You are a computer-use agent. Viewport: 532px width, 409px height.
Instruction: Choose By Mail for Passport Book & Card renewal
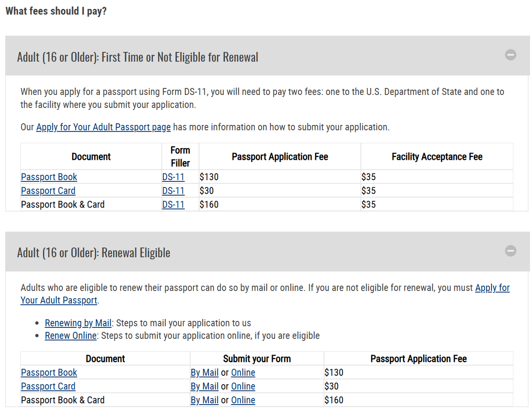click(204, 400)
